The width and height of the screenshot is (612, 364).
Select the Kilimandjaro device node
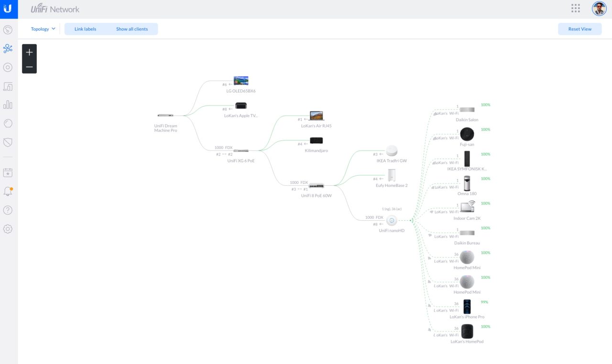click(x=317, y=140)
